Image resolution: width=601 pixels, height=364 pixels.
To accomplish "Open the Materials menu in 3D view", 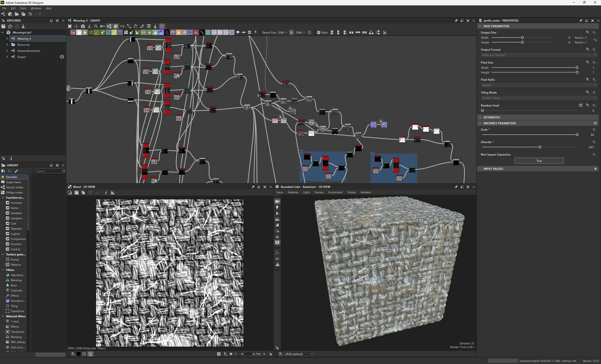I will click(293, 193).
